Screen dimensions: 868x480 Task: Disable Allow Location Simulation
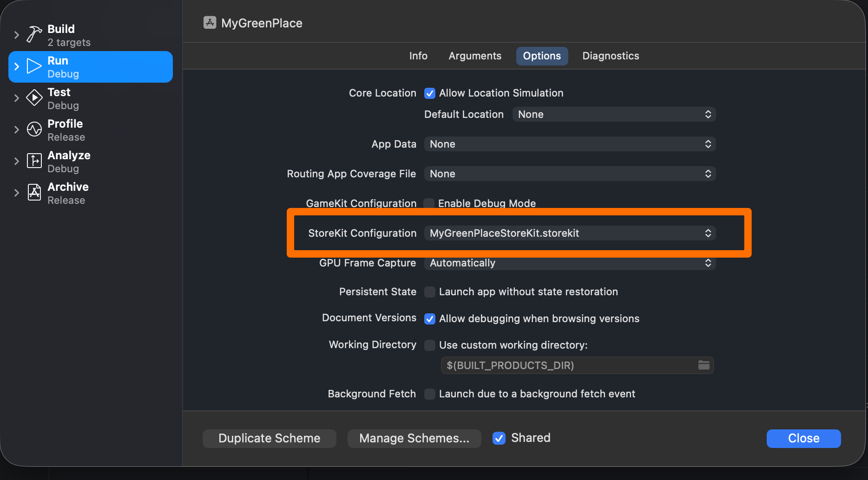pos(429,93)
